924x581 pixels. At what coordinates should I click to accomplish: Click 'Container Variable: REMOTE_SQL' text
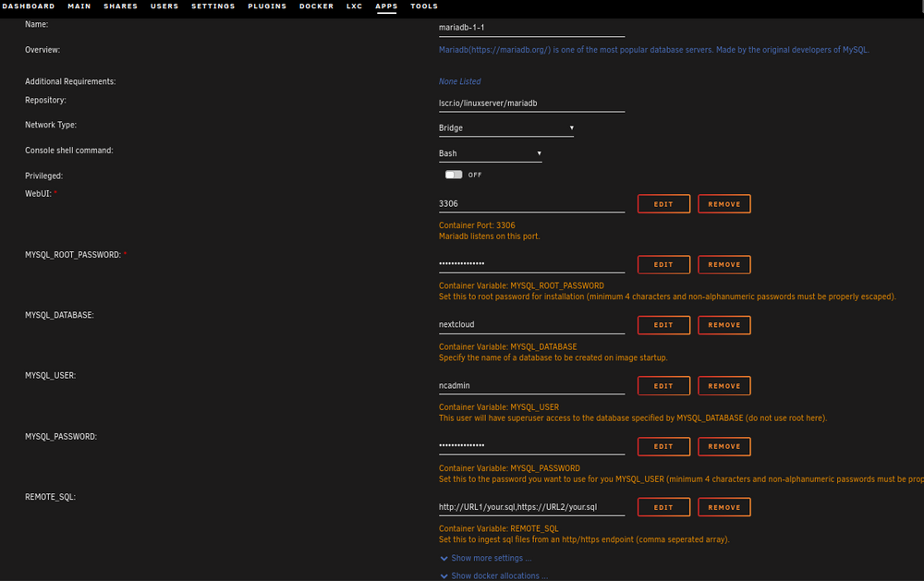coord(499,528)
